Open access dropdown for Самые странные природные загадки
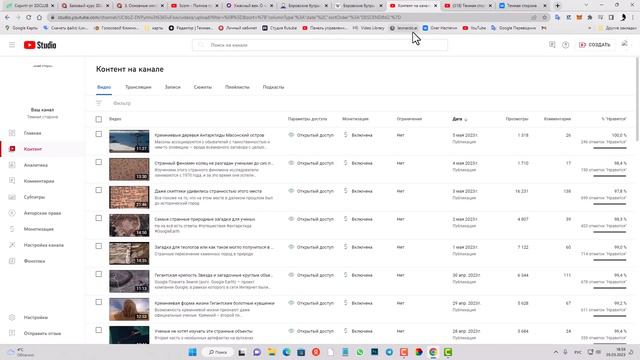The image size is (640, 360). pyautogui.click(x=311, y=219)
